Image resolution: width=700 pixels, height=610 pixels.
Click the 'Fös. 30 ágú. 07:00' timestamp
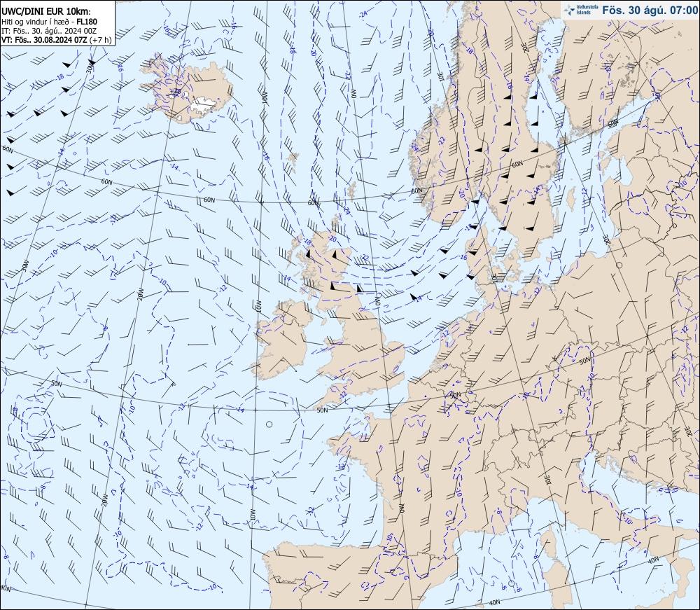pyautogui.click(x=649, y=10)
